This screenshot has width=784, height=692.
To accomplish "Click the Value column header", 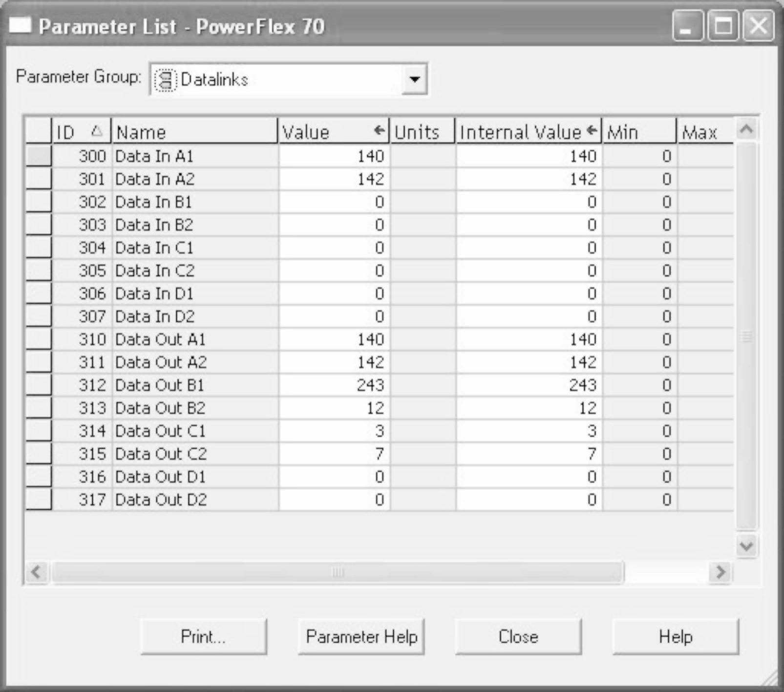I will click(x=334, y=131).
